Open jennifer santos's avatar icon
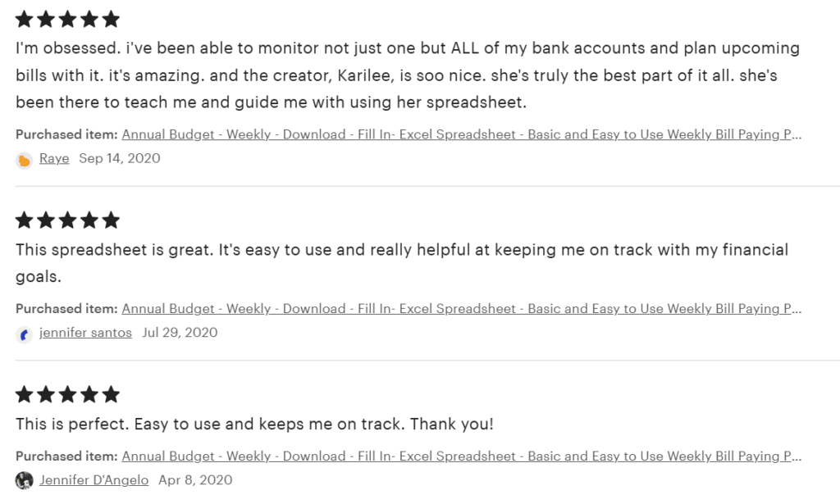 pos(24,334)
